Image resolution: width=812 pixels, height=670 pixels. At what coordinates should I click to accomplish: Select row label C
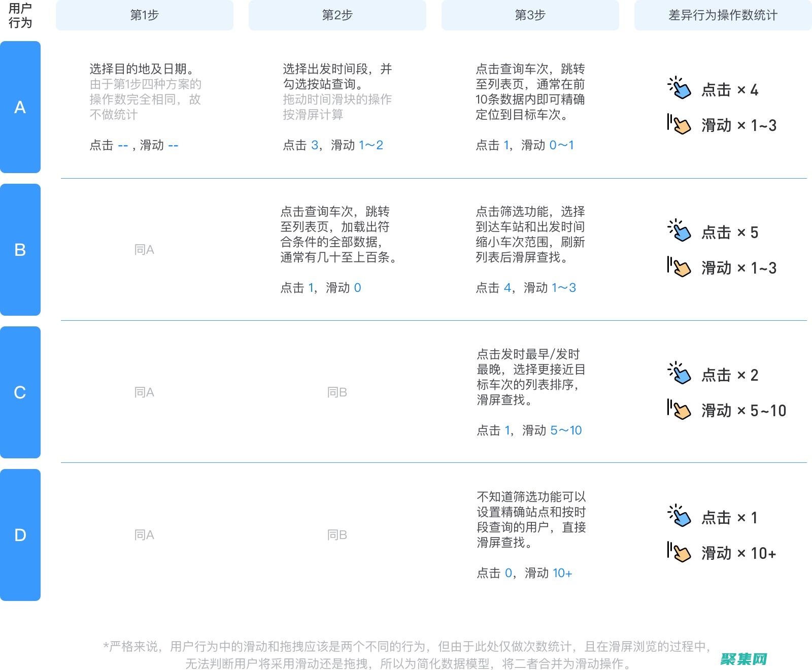20,392
